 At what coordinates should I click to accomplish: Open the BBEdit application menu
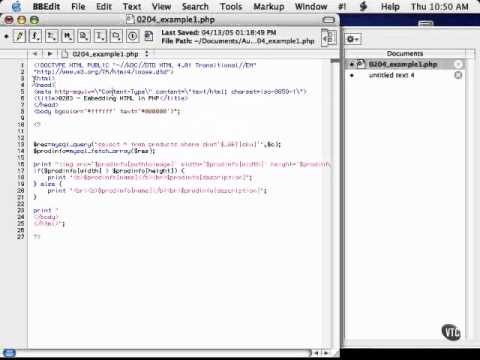coord(47,7)
